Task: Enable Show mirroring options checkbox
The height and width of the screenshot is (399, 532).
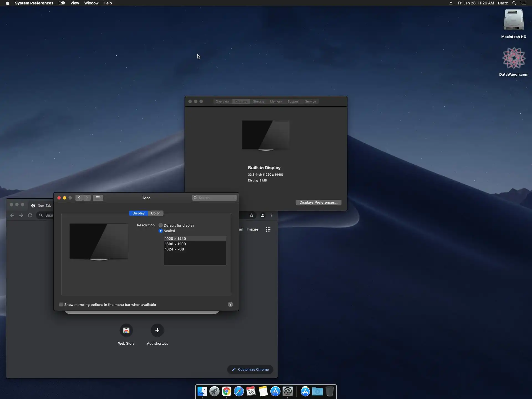Action: (61, 305)
